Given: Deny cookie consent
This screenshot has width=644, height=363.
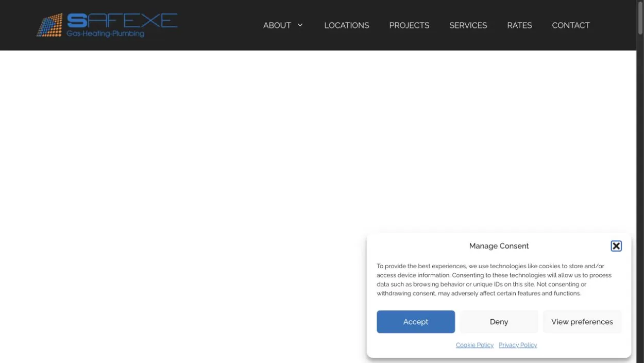Looking at the screenshot, I should click(499, 322).
